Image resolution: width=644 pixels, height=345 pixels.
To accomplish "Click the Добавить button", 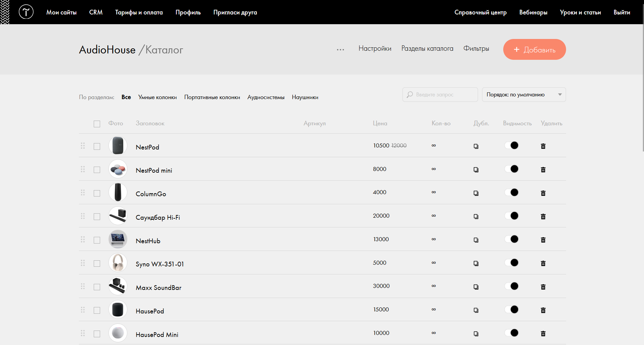I will (x=534, y=49).
